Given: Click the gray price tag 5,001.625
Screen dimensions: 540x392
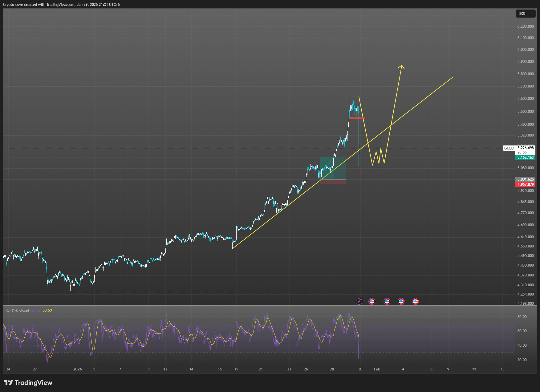Looking at the screenshot, I should pos(525,179).
